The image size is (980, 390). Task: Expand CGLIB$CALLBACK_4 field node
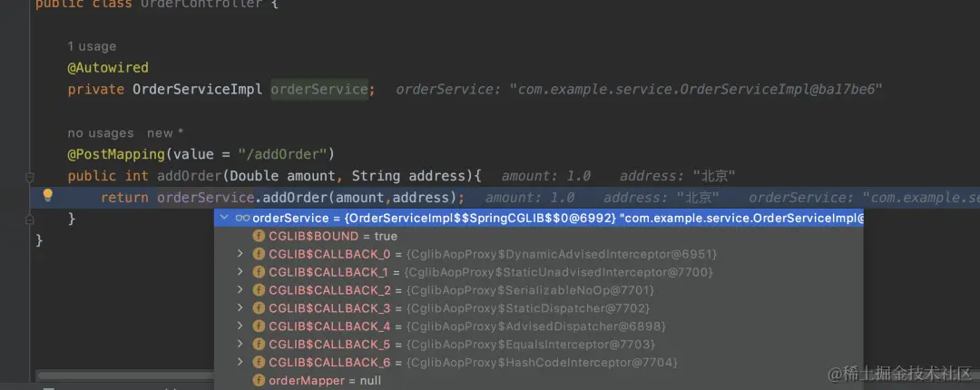pos(240,327)
